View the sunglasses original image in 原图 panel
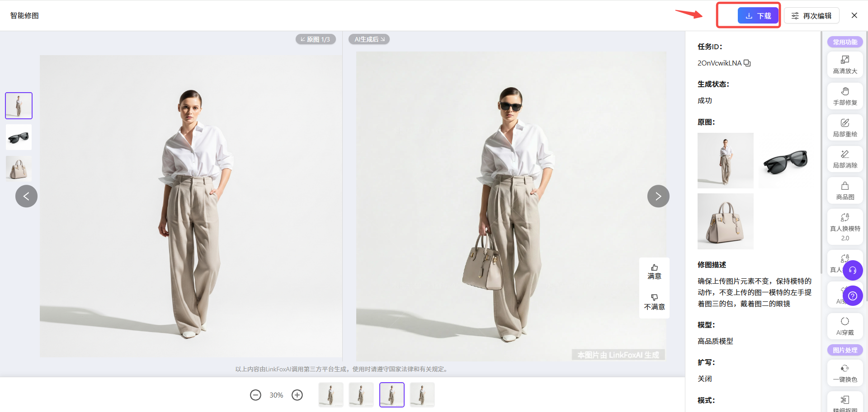 [x=786, y=160]
